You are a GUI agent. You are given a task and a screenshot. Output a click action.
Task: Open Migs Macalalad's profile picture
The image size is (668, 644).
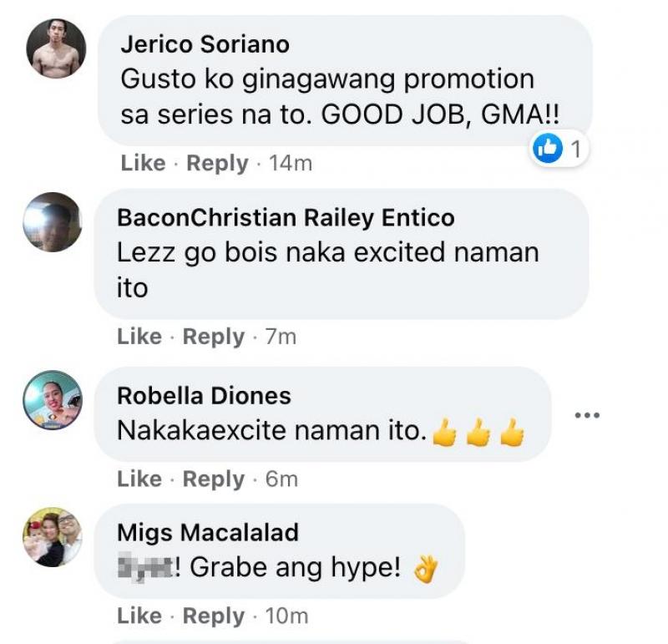pos(53,536)
